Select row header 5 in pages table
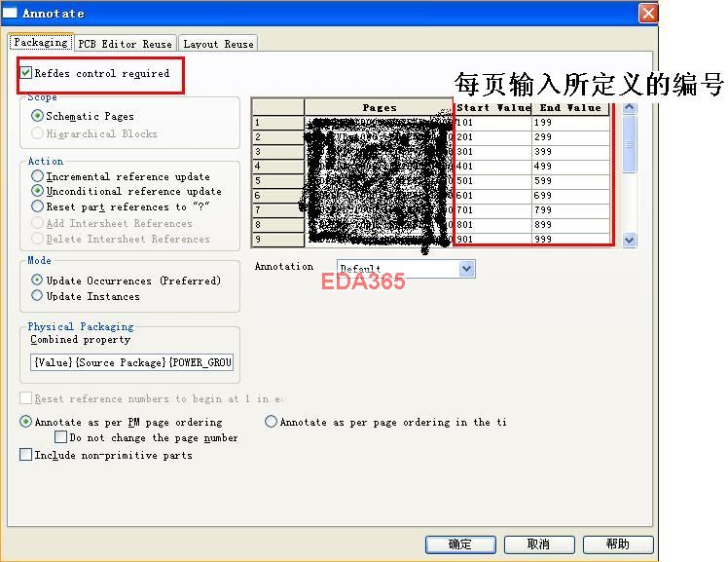 pos(278,180)
